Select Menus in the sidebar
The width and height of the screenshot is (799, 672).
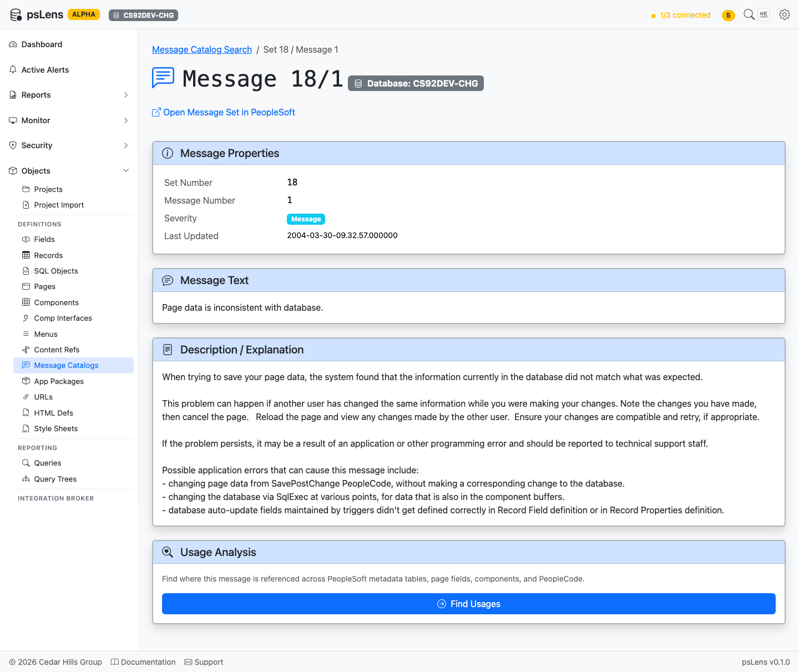pyautogui.click(x=73, y=334)
